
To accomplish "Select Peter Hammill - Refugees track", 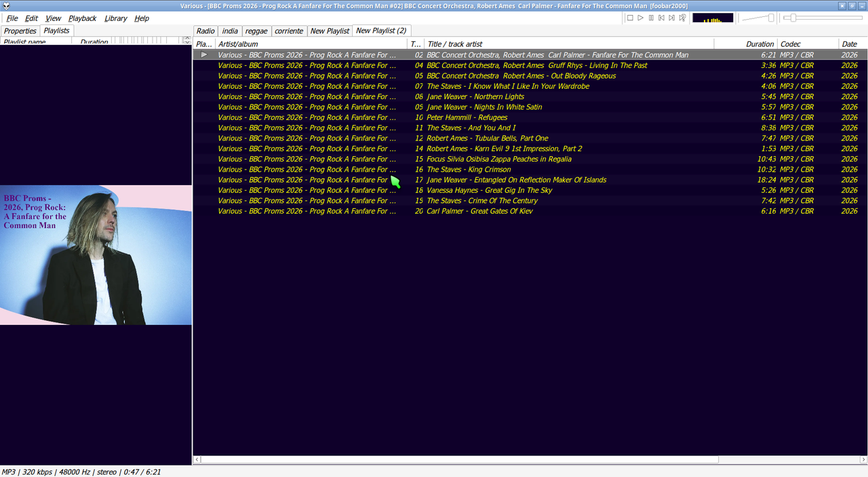I will (x=530, y=117).
